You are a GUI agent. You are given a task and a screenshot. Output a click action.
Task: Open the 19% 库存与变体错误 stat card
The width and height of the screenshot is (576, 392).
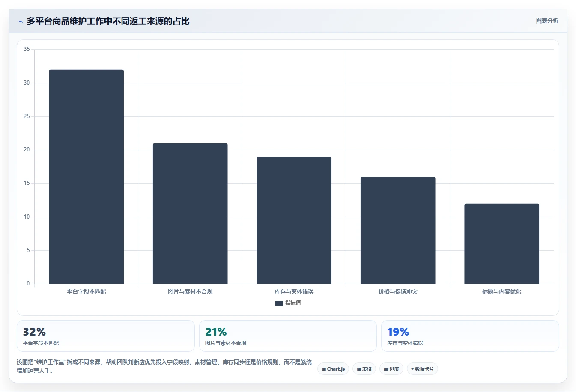coord(470,336)
